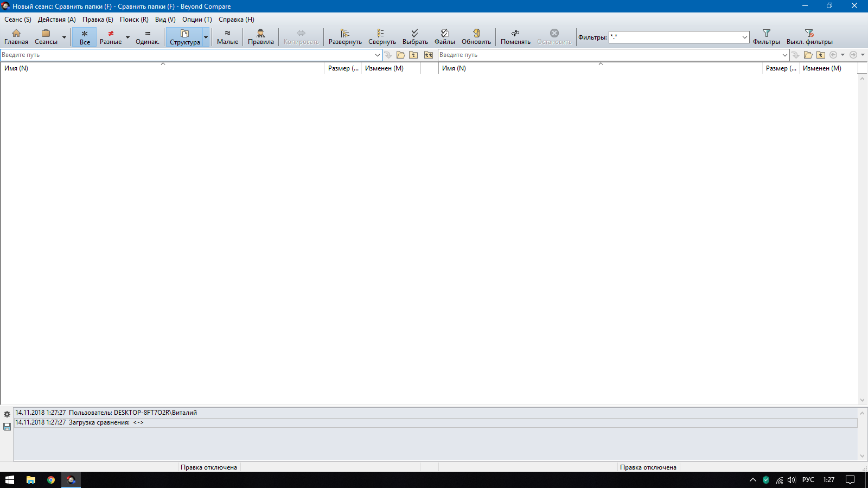868x488 pixels.
Task: Click Развернуть to expand all folders
Action: coord(344,37)
